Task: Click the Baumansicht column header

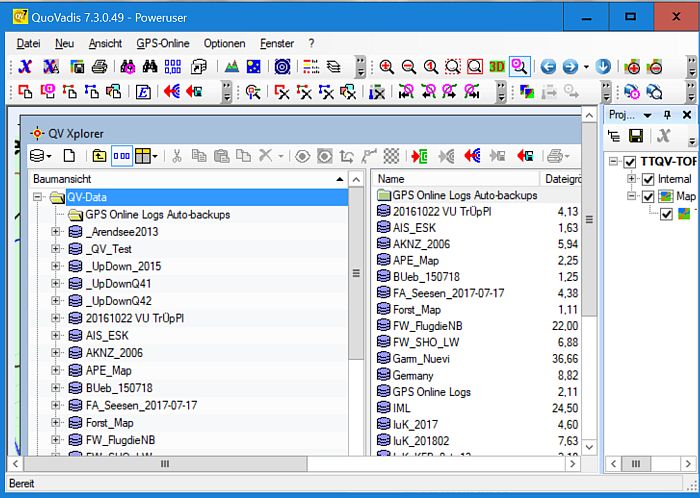Action: pos(188,179)
